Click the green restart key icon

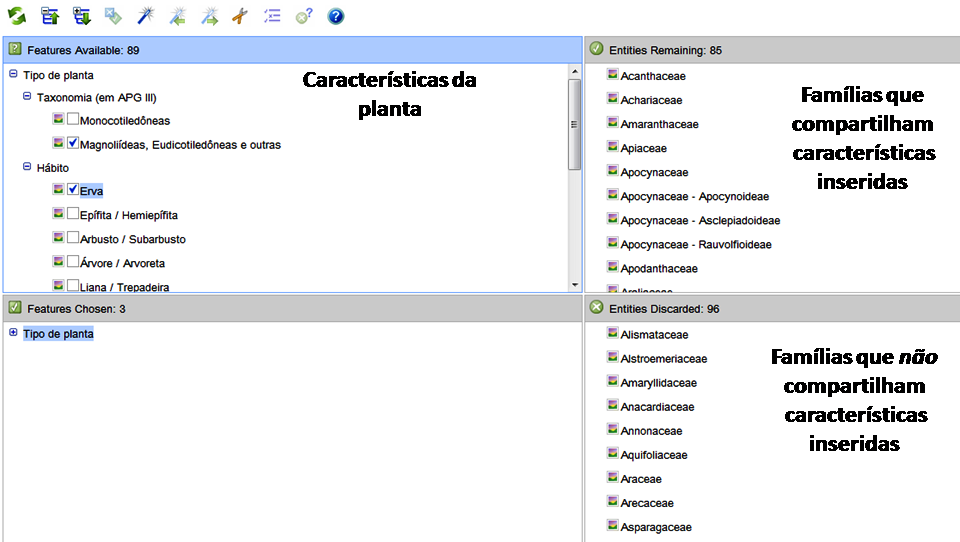click(17, 16)
